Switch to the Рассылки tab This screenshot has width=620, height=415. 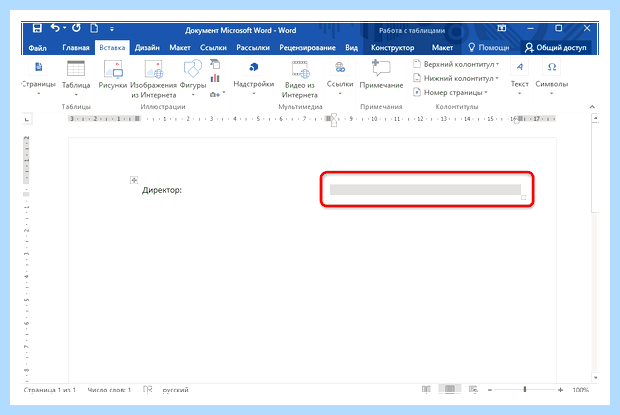[x=253, y=48]
